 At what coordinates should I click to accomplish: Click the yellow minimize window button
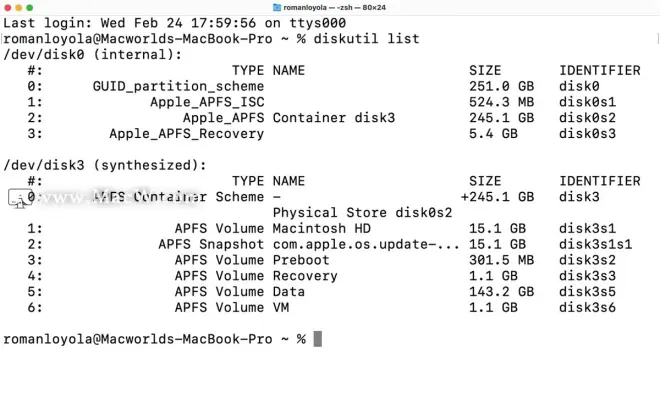(x=19, y=8)
